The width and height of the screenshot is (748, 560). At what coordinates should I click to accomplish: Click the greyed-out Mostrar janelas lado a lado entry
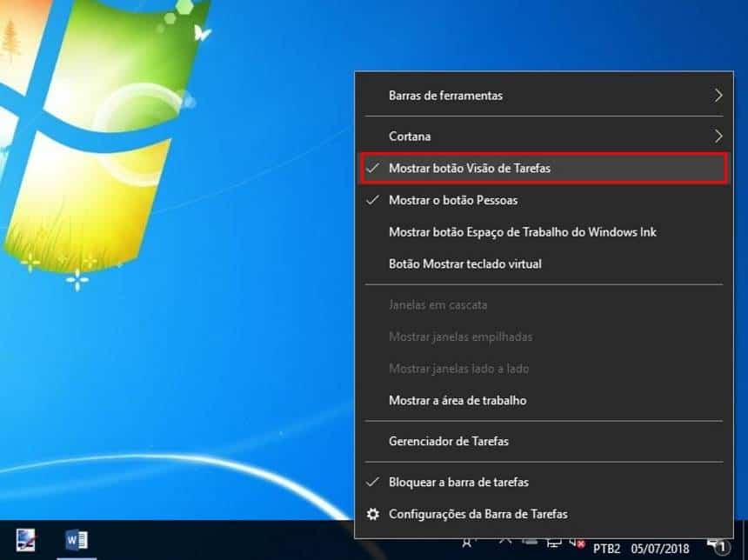544,369
